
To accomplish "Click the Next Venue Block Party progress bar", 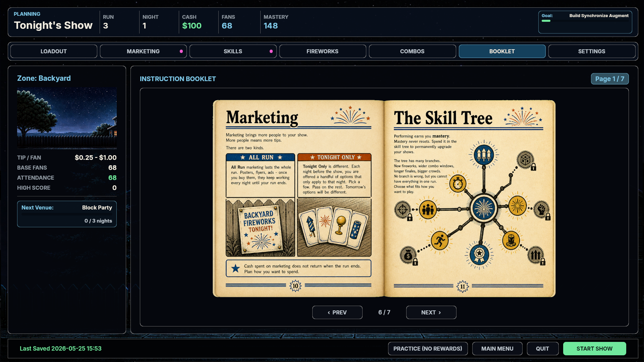I will coord(67,214).
